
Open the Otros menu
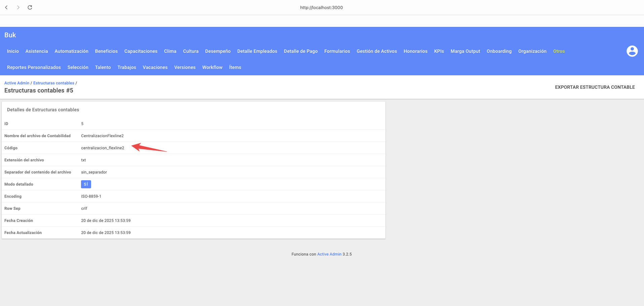[559, 51]
